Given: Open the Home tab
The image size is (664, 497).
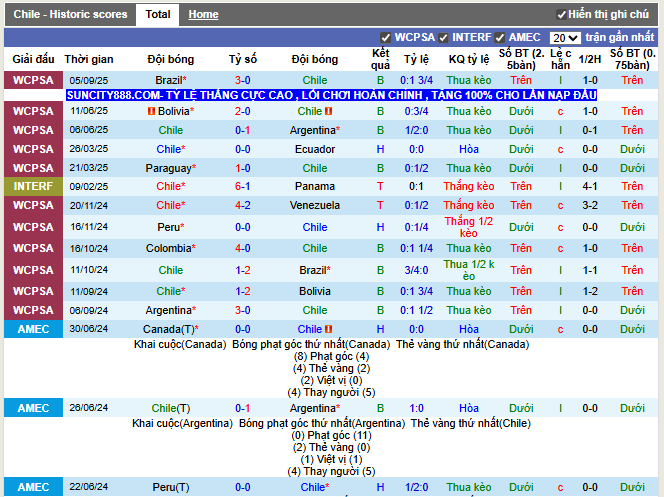Looking at the screenshot, I should (203, 14).
